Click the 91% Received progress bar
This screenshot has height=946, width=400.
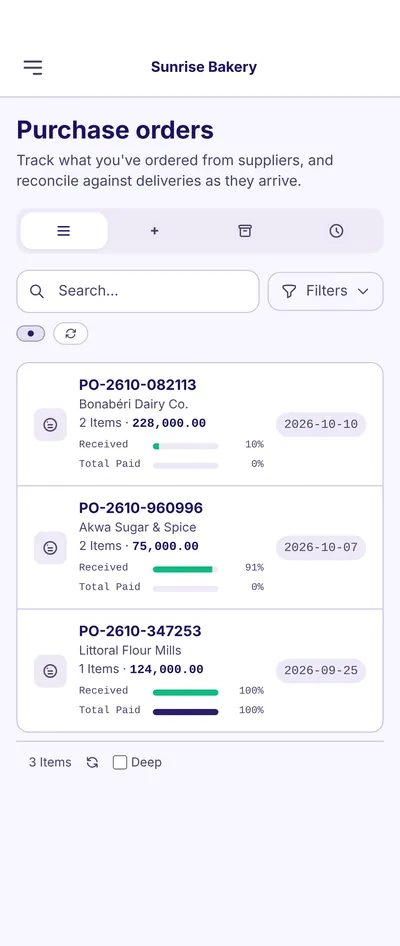tap(185, 569)
